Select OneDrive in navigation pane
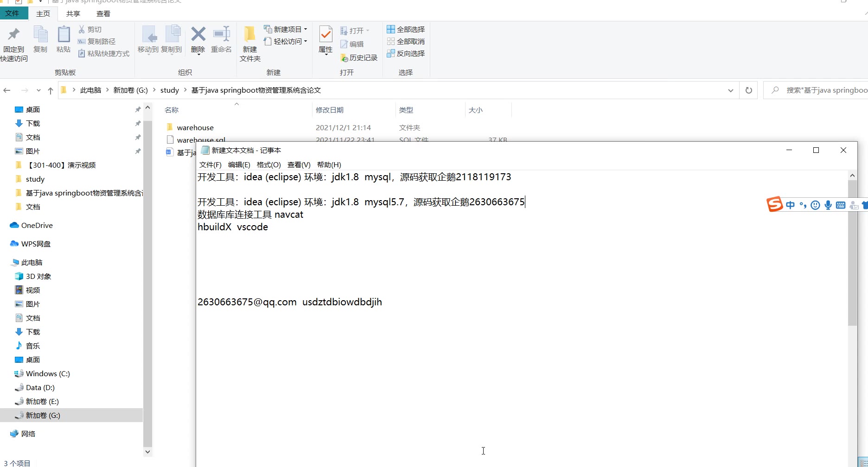This screenshot has height=467, width=868. pos(37,225)
